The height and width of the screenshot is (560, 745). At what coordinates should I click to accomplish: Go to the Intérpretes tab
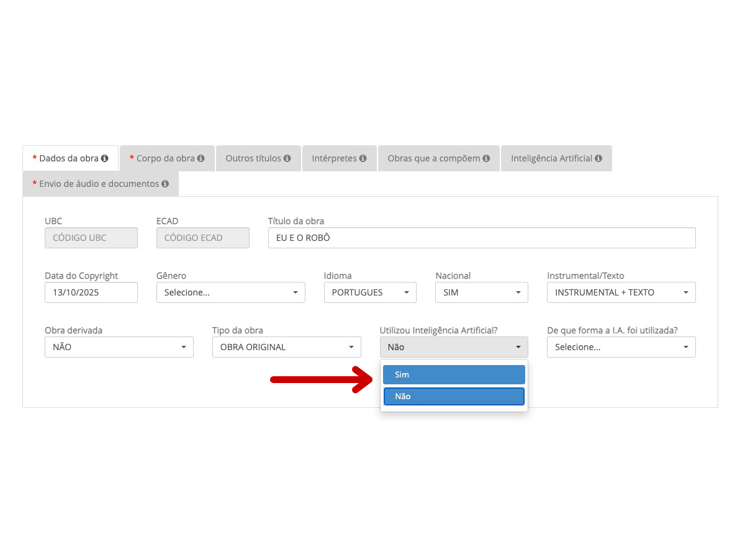[x=334, y=158]
